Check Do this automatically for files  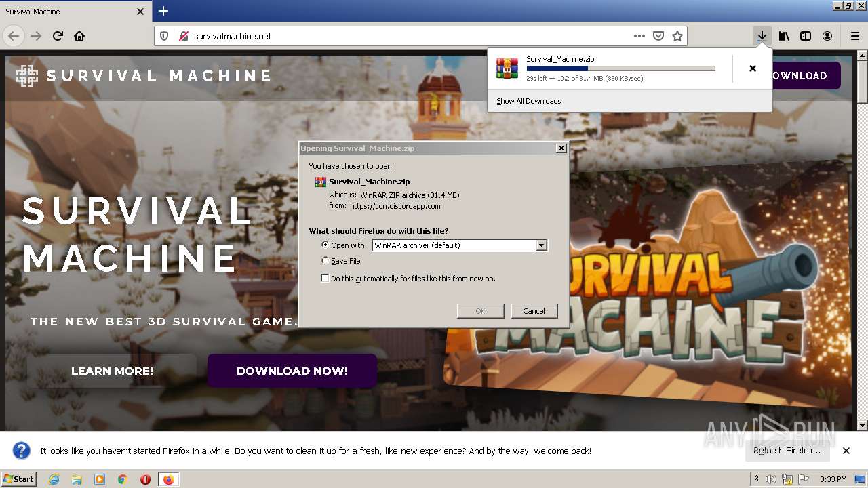click(x=325, y=279)
